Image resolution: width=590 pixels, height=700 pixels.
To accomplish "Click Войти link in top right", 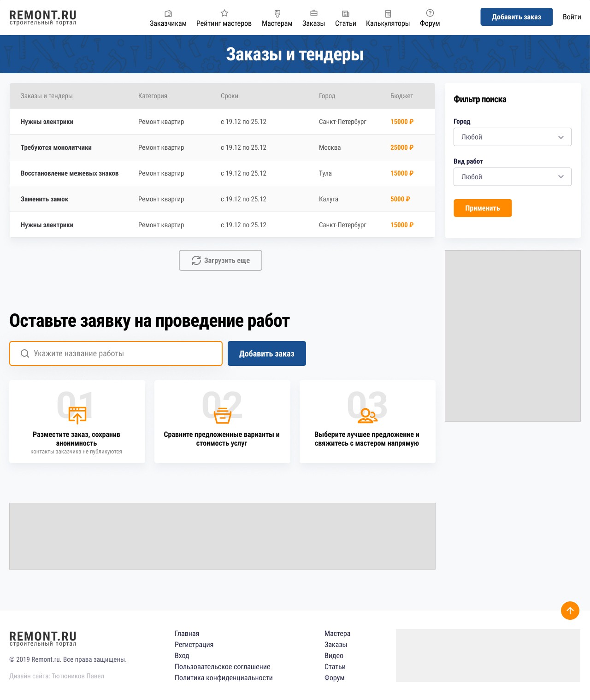I will point(572,17).
